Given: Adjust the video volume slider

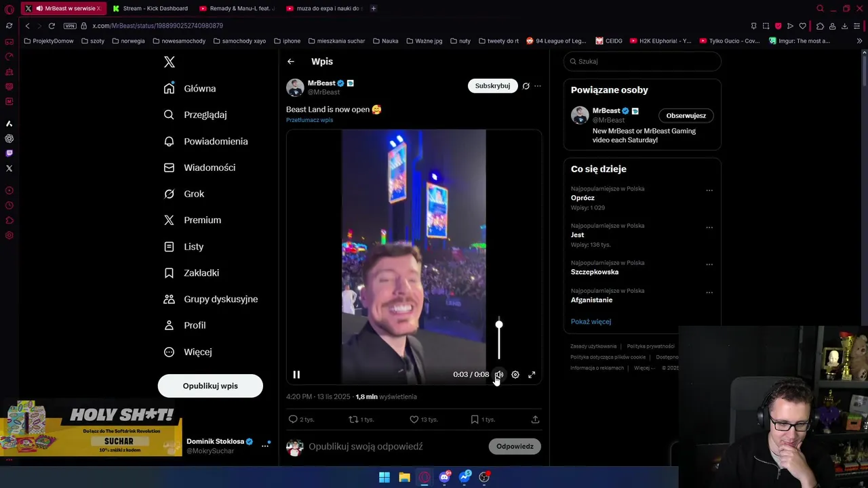Looking at the screenshot, I should pyautogui.click(x=499, y=339).
